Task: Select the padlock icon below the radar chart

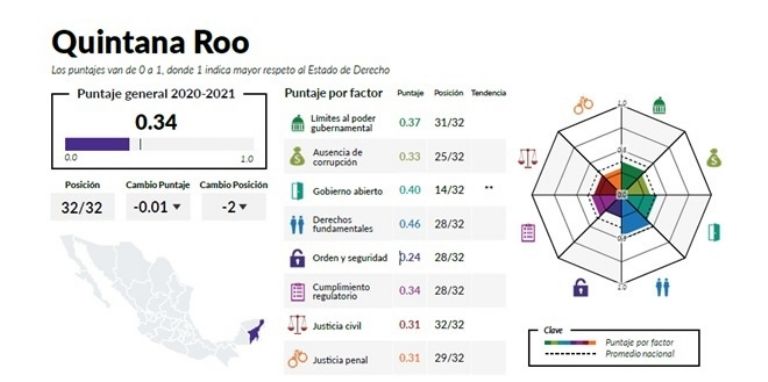Action: pyautogui.click(x=580, y=287)
